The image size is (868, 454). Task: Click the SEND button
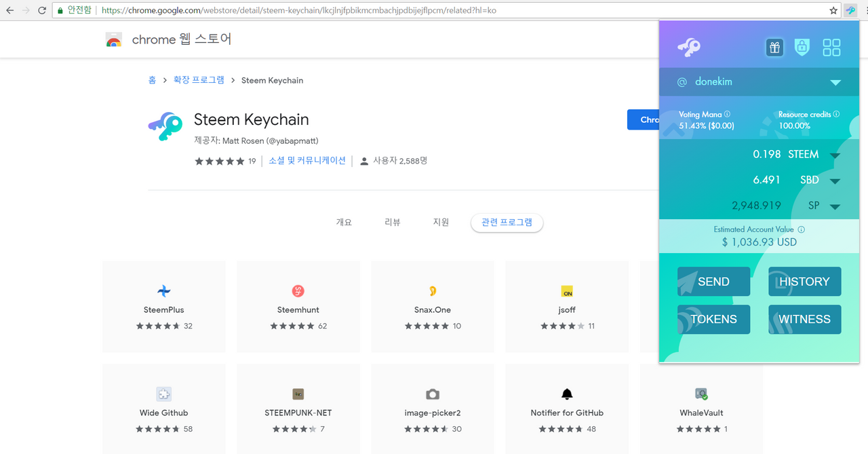coord(713,282)
